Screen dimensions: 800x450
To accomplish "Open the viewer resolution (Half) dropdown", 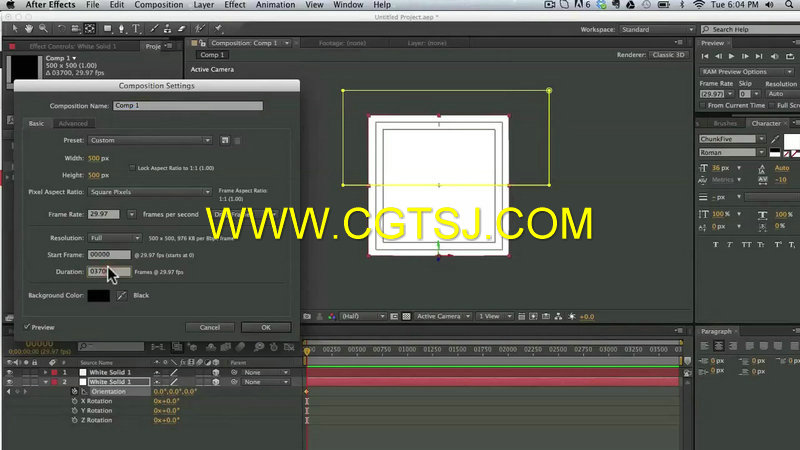I will 363,316.
